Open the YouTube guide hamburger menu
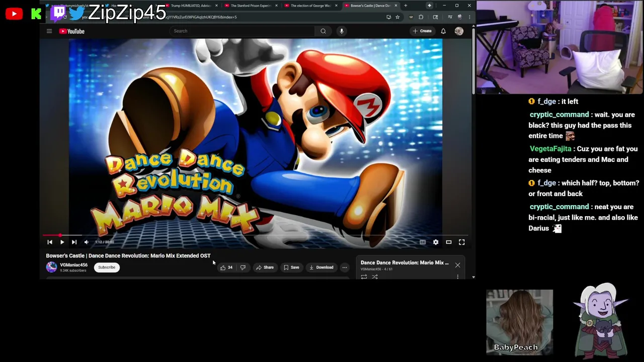 click(x=49, y=31)
